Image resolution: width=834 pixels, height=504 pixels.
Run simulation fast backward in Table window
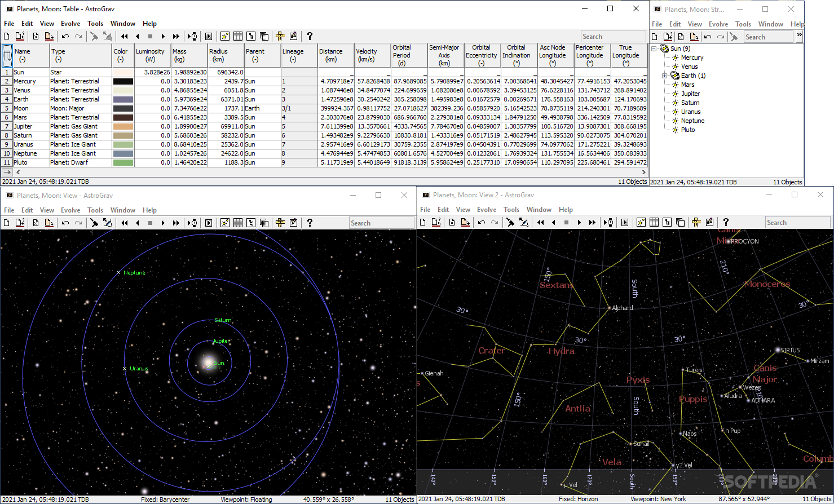tap(125, 36)
